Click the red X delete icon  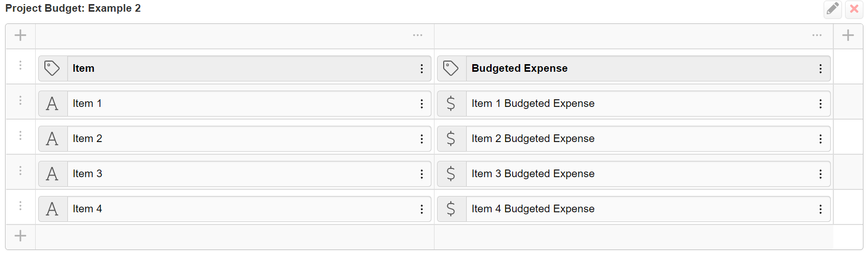[854, 9]
